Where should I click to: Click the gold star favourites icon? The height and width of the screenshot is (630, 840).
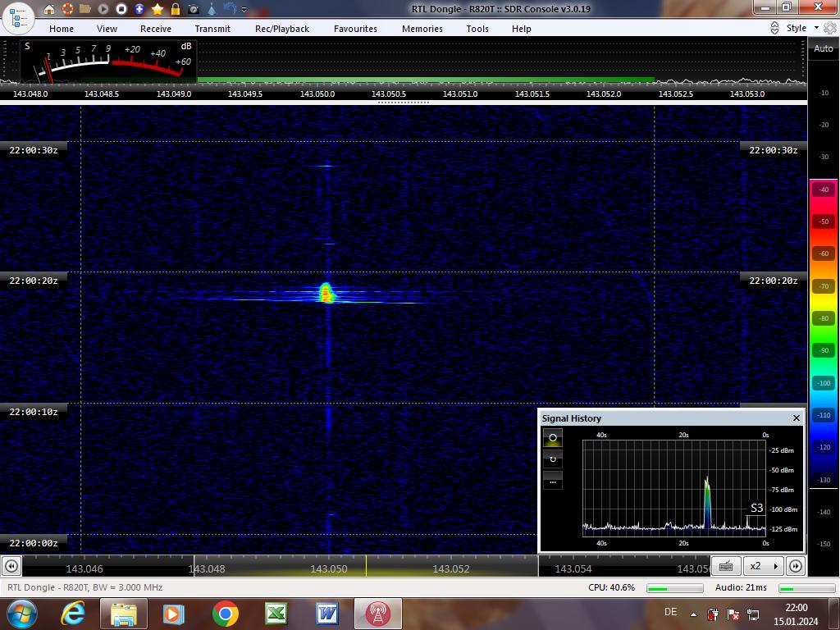[157, 9]
